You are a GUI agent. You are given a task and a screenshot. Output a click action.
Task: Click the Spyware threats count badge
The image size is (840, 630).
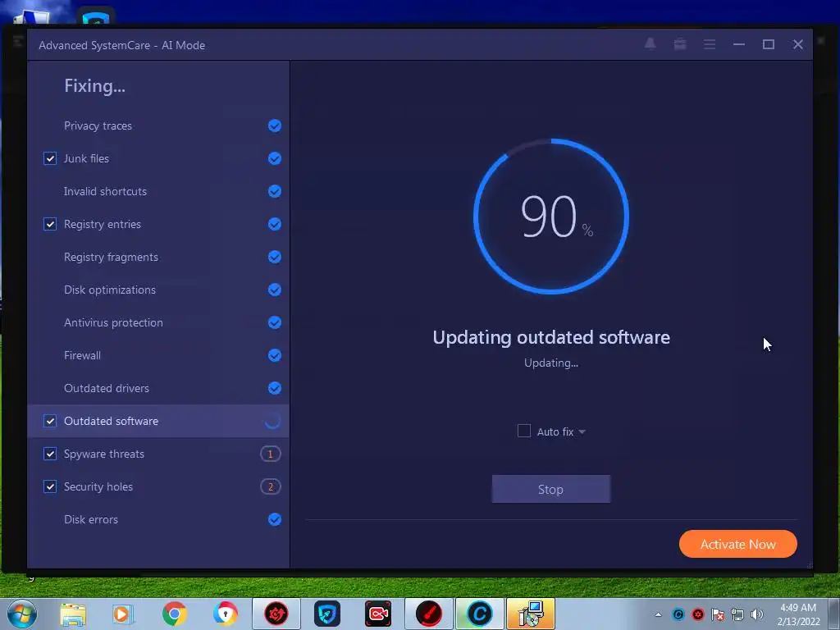[x=271, y=454]
